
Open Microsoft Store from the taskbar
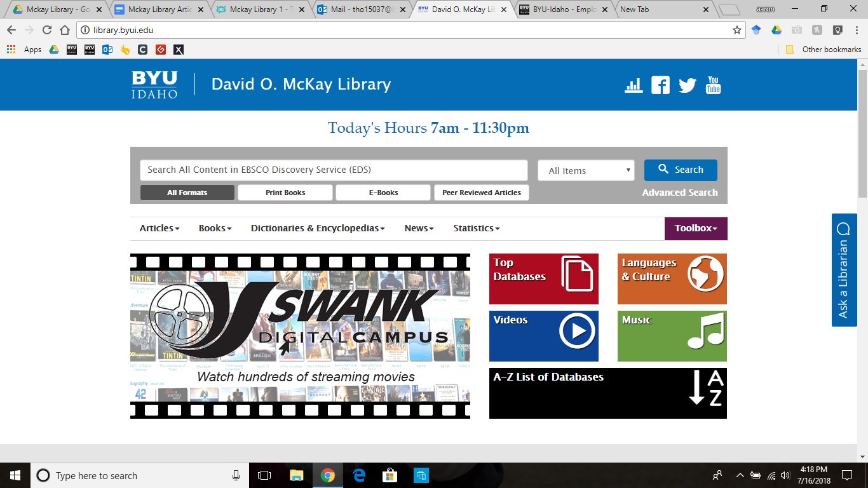pyautogui.click(x=390, y=475)
